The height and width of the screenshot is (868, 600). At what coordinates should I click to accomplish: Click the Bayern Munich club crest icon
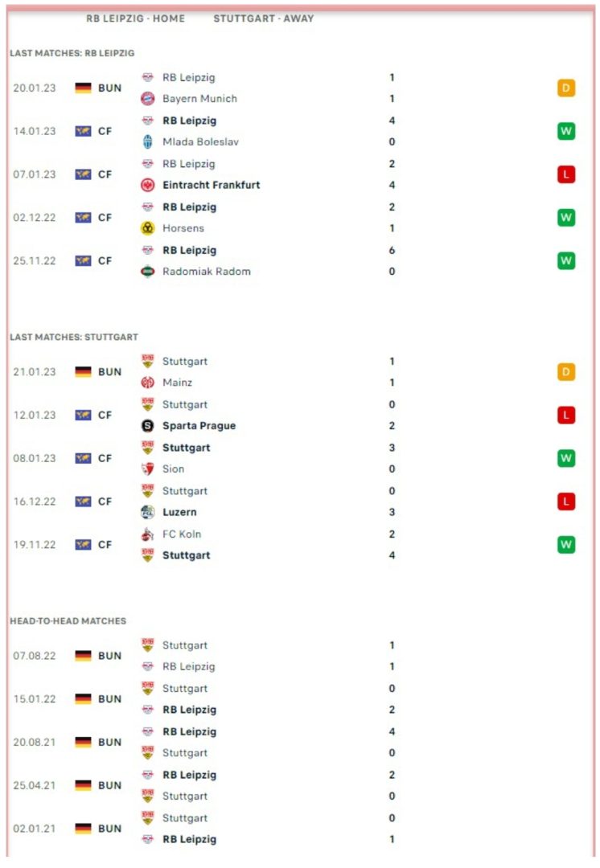click(147, 99)
